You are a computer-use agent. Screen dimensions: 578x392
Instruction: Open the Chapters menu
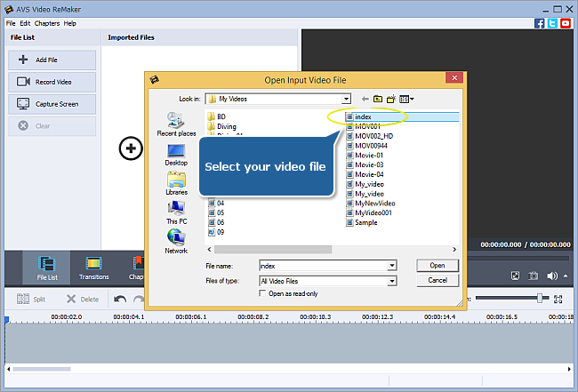47,23
